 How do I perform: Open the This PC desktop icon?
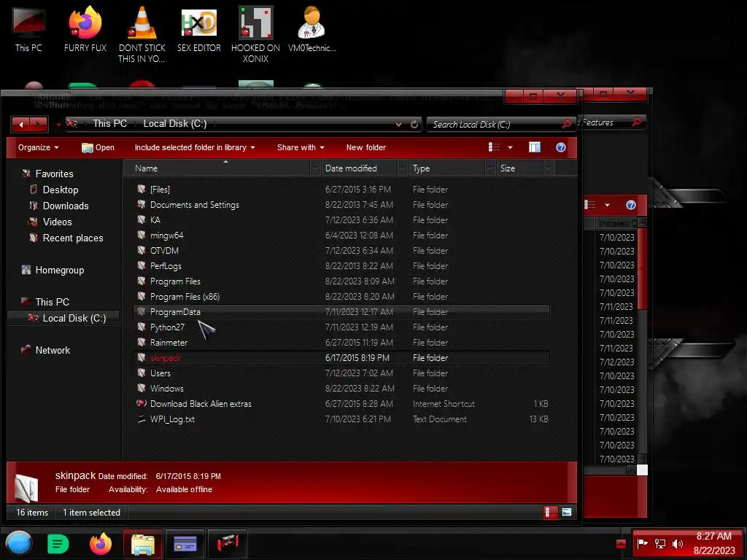coord(28,28)
